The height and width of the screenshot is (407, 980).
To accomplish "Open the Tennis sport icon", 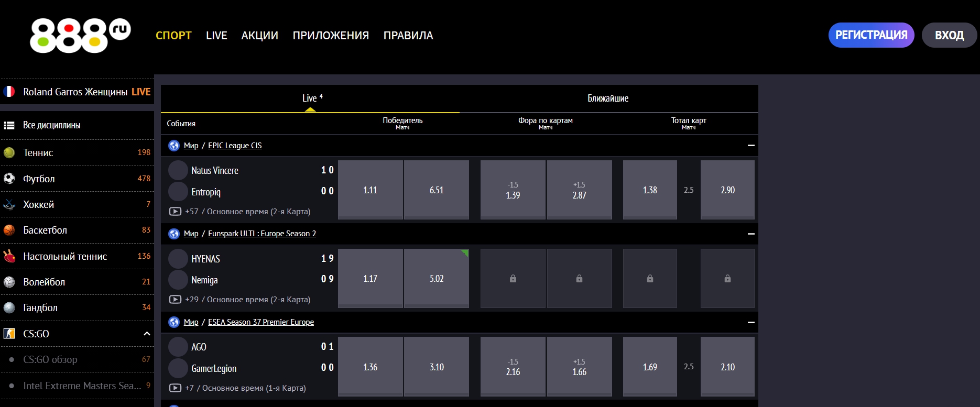I will coord(9,152).
